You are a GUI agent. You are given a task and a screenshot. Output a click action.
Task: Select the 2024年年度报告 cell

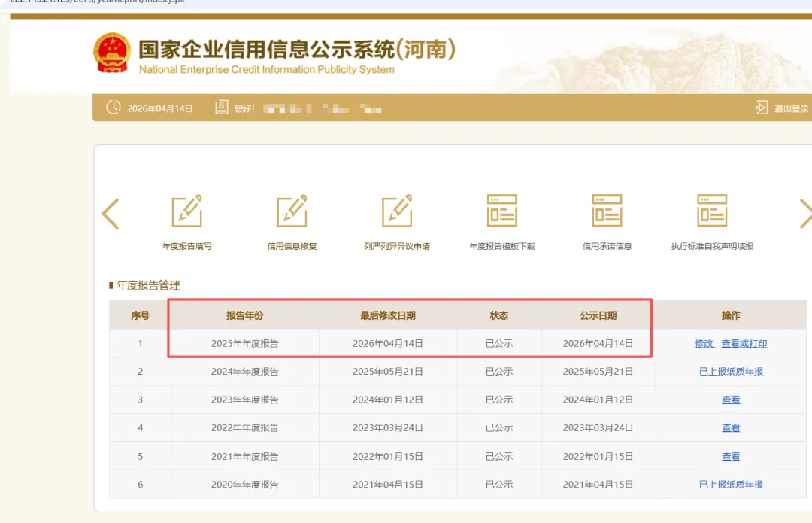(x=245, y=372)
